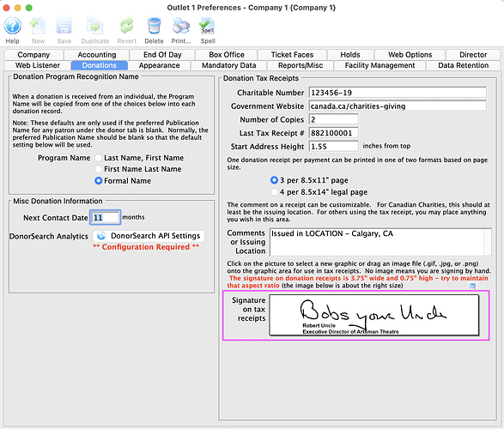Click the New record toolbar icon
The image size is (504, 429).
tap(38, 27)
